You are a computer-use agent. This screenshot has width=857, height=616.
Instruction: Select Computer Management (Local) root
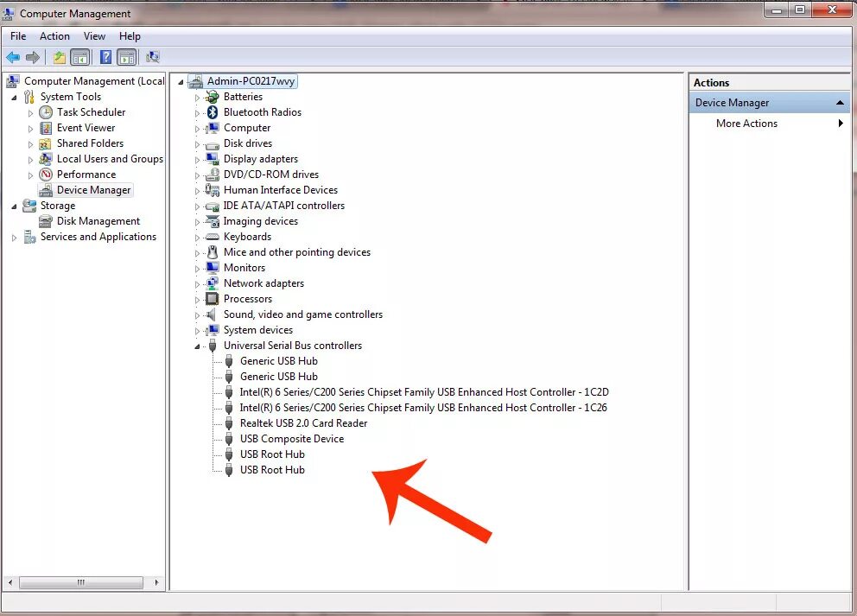(x=94, y=81)
